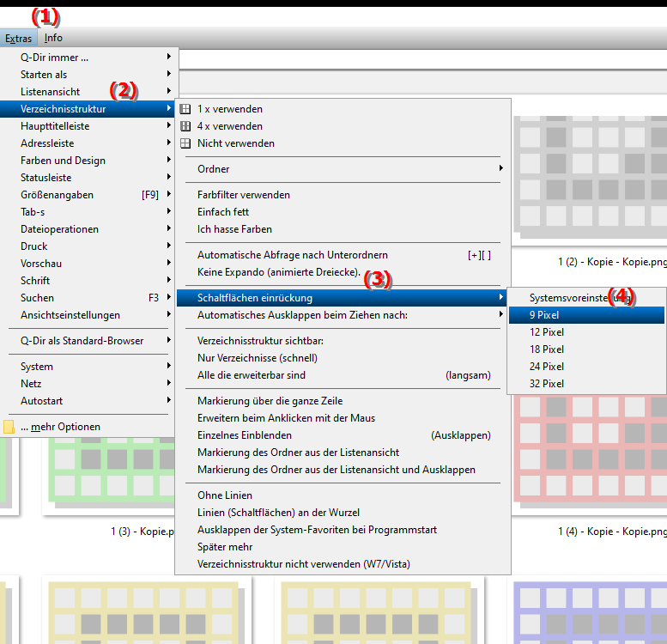Click 'Verzeichnisstruktur sichtbar:' entry
The height and width of the screenshot is (644, 667).
[343, 341]
